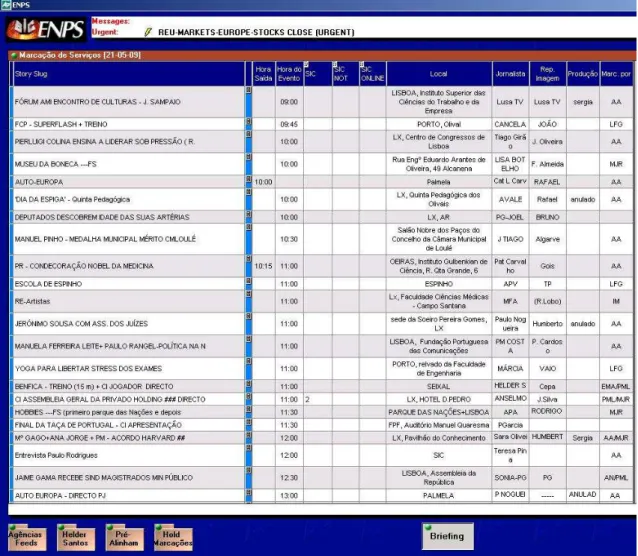This screenshot has height=556, width=638.
Task: Toggle the SIC column header checkbox
Action: (306, 64)
